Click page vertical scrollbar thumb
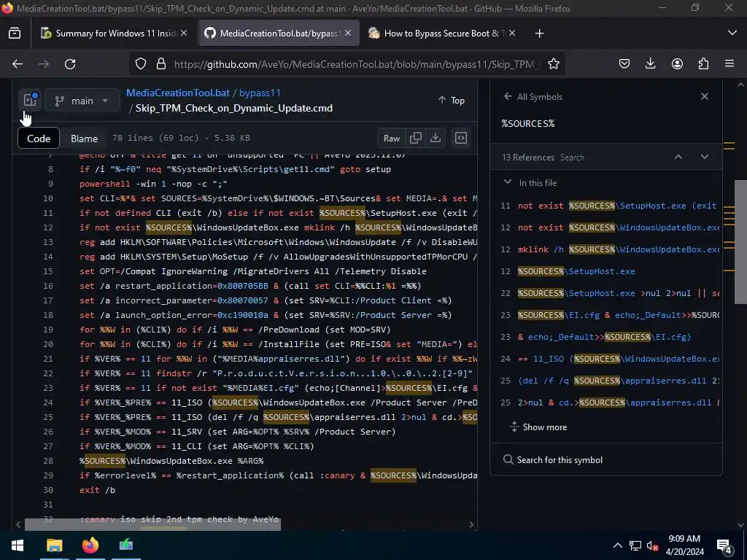This screenshot has height=560, width=747. pyautogui.click(x=740, y=241)
